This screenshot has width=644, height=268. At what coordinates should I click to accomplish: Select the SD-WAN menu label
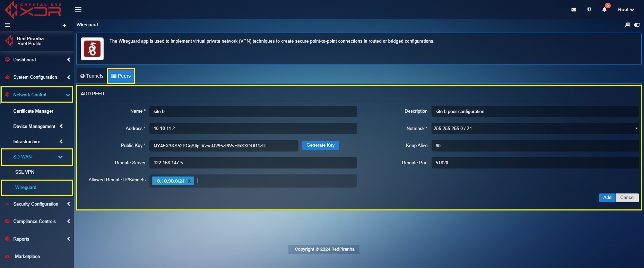tap(23, 157)
